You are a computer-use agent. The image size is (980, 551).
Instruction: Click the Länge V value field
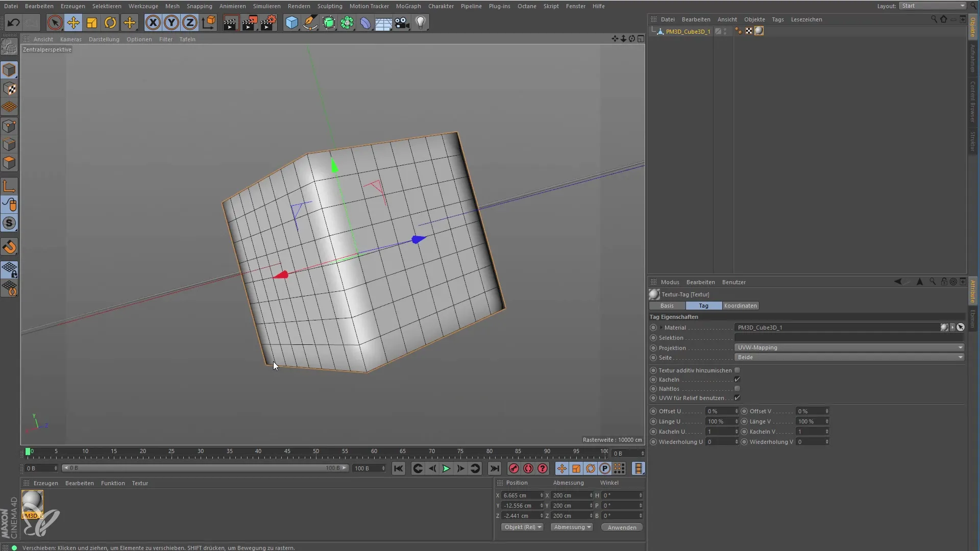pyautogui.click(x=811, y=421)
